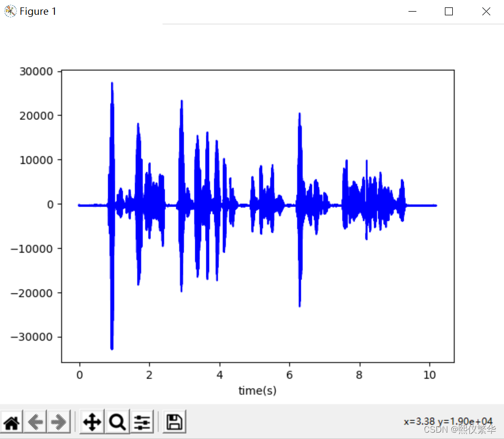Click the 'Figure 1' window title
The image size is (504, 439).
(x=38, y=11)
